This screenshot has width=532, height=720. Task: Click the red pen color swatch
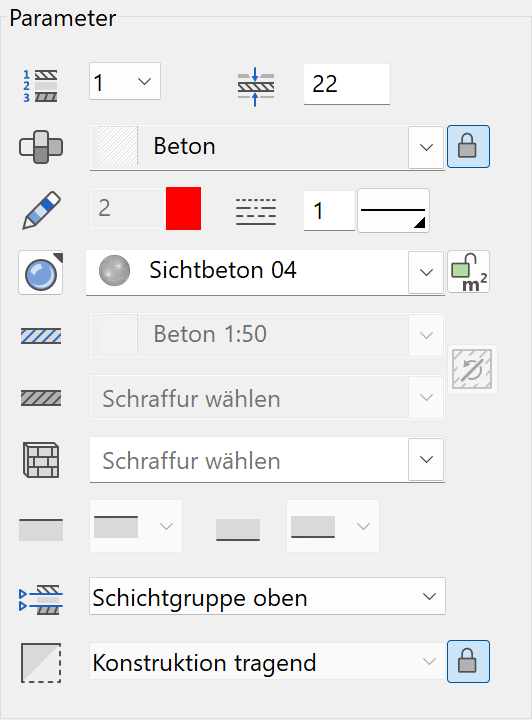point(184,208)
